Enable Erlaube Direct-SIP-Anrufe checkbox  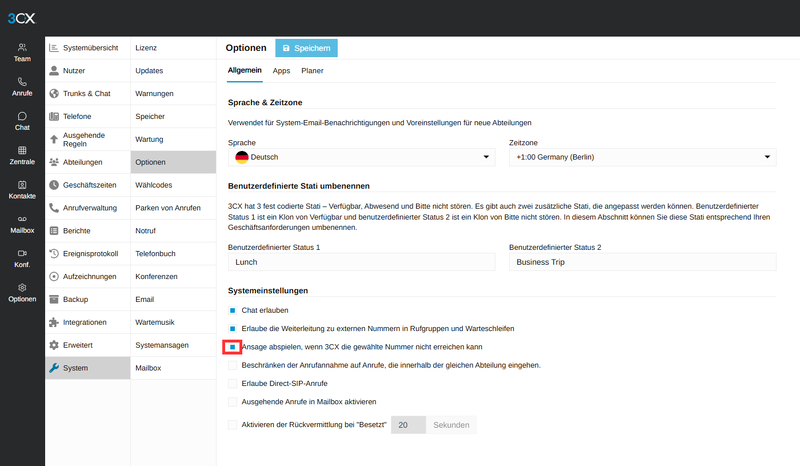[233, 383]
